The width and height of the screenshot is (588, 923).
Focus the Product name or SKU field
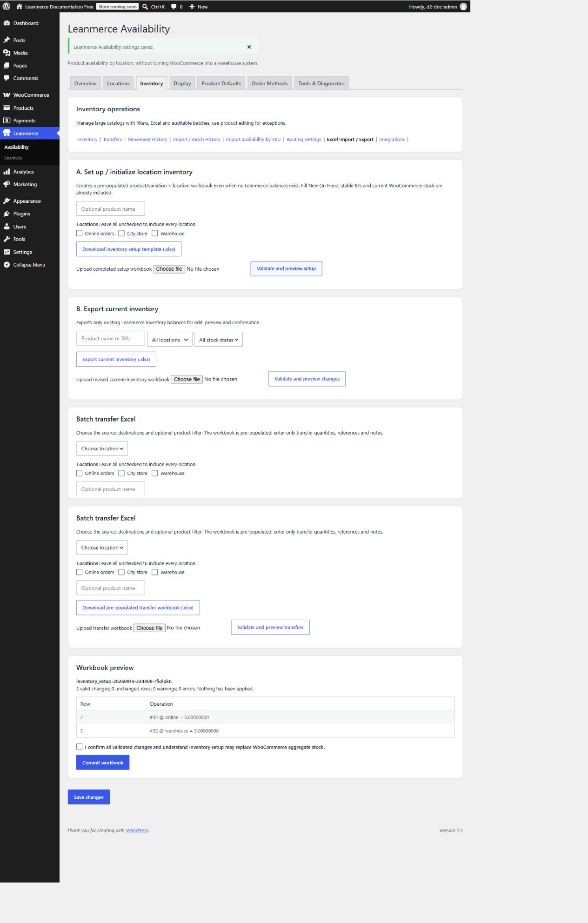[111, 338]
